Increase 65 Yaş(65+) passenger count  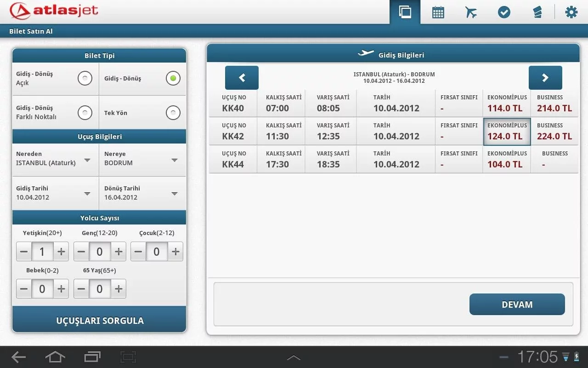(119, 289)
